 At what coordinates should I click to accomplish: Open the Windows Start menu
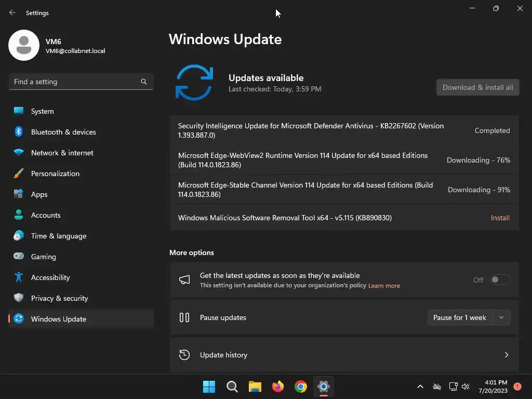click(209, 387)
